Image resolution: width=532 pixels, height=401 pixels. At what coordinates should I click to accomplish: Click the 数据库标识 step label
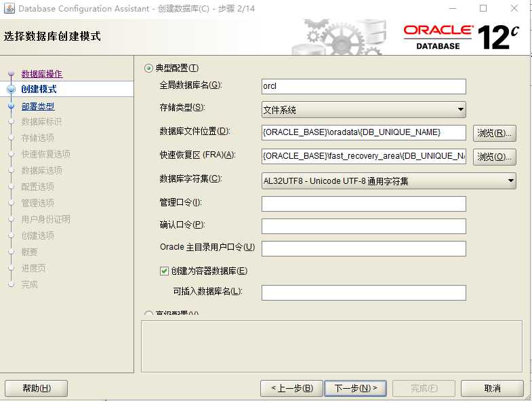pyautogui.click(x=41, y=121)
